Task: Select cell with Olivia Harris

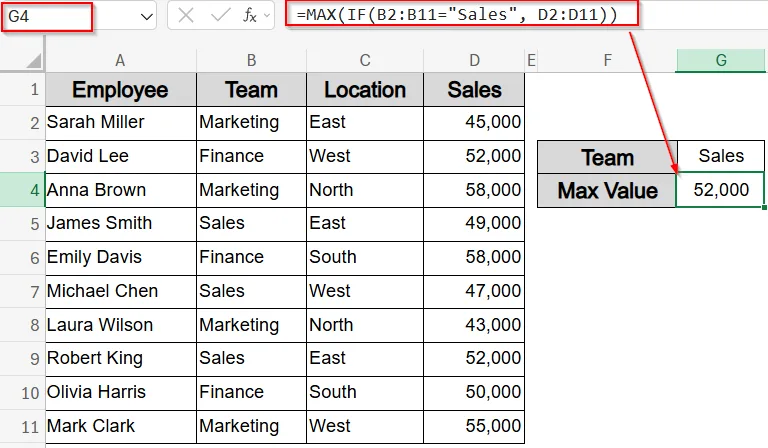Action: point(120,392)
